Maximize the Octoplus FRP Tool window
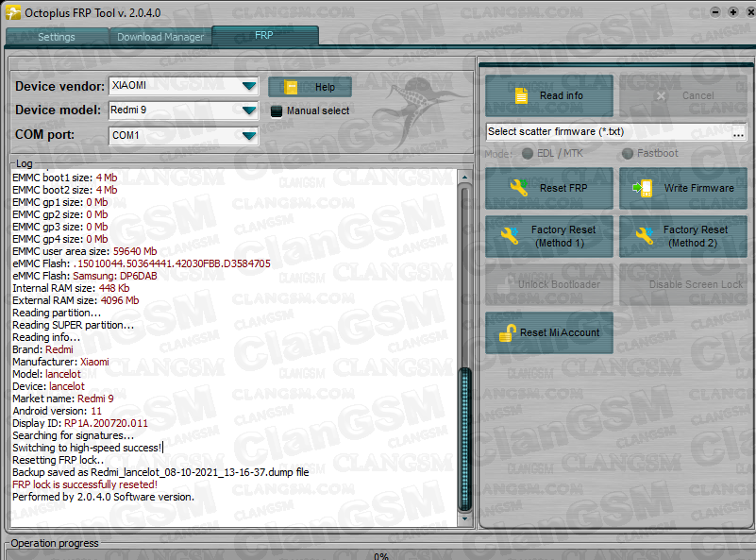The width and height of the screenshot is (756, 560). pyautogui.click(x=733, y=12)
